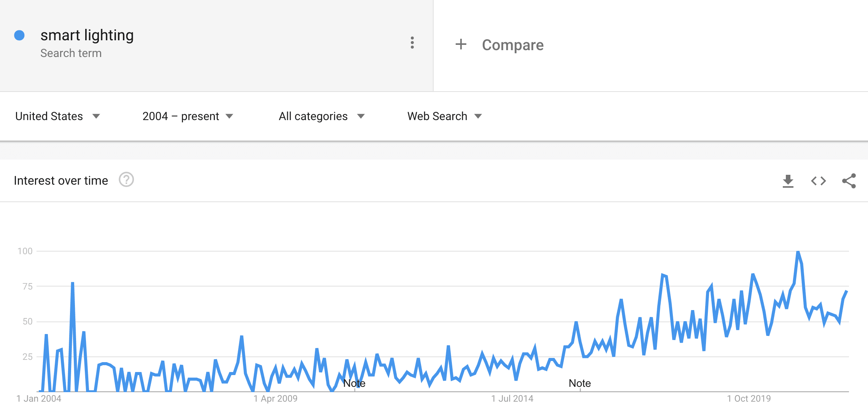Download the interest over time data
868x418 pixels.
pyautogui.click(x=788, y=181)
